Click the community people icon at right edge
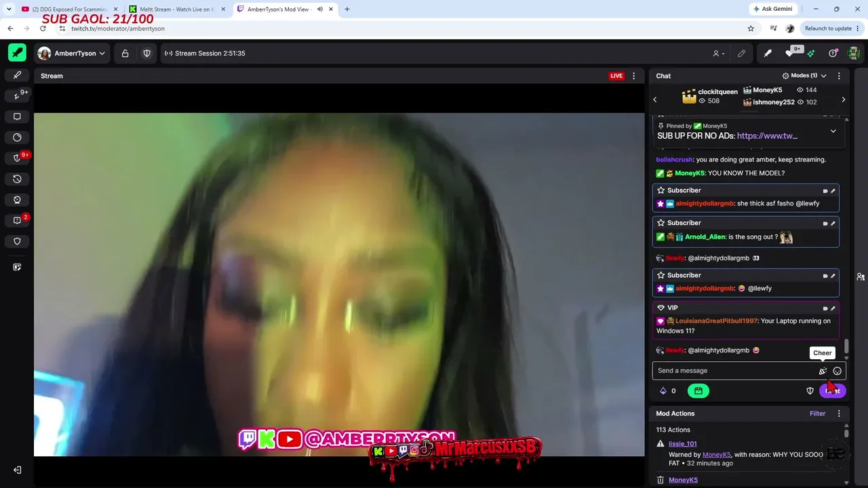868x488 pixels. coord(861,277)
